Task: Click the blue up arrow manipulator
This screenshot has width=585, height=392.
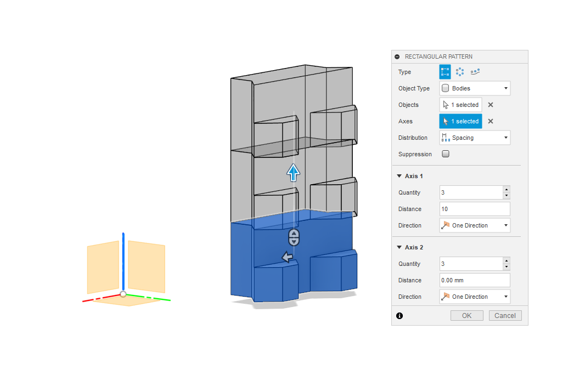Action: click(x=294, y=172)
